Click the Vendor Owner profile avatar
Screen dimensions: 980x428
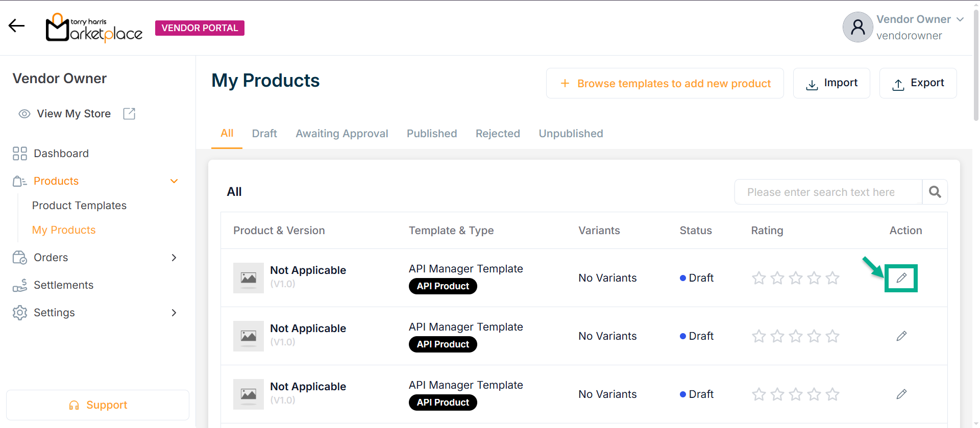click(x=857, y=27)
